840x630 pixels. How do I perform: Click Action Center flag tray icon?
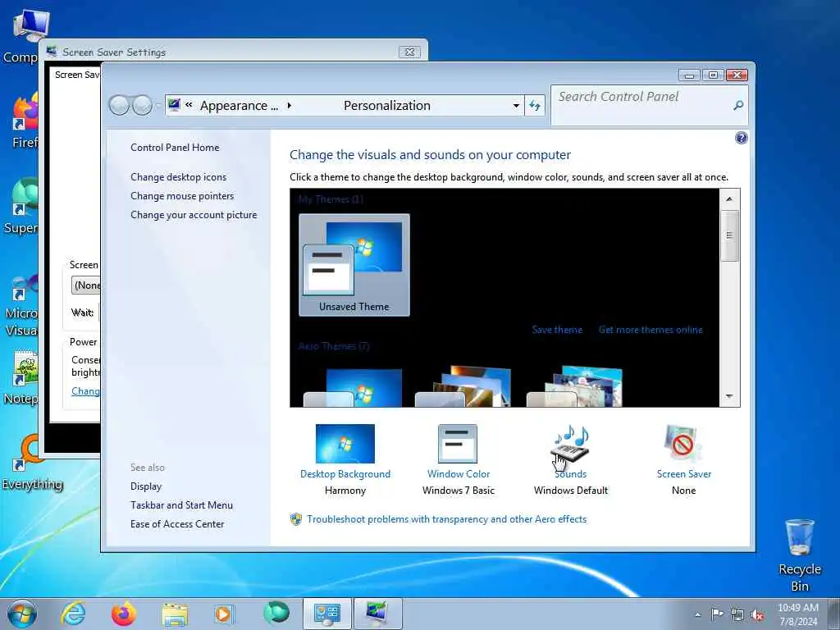[x=717, y=614]
